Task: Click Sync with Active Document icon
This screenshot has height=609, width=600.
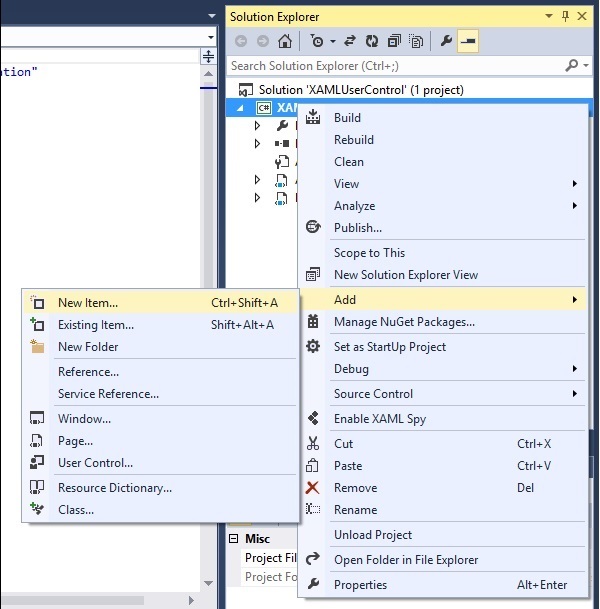Action: (350, 41)
